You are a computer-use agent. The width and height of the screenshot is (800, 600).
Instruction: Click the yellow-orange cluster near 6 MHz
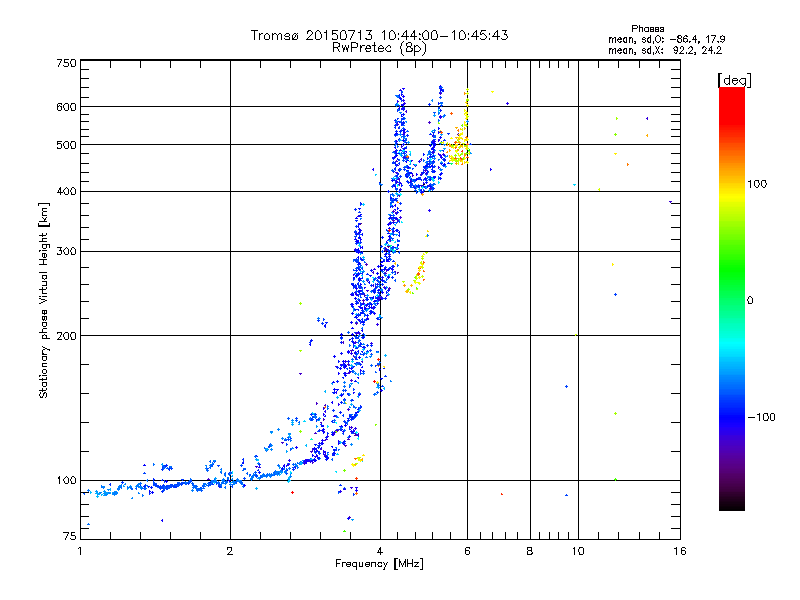coord(458,149)
